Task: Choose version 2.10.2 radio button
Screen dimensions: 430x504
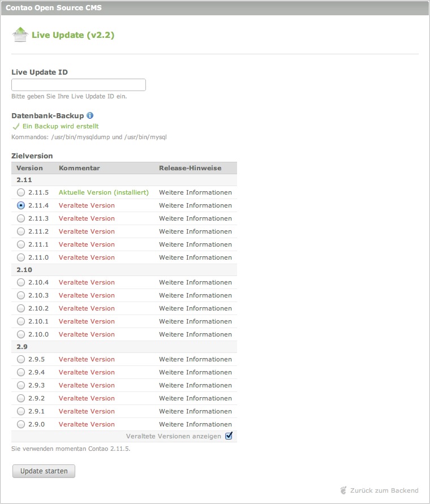Action: pyautogui.click(x=21, y=309)
